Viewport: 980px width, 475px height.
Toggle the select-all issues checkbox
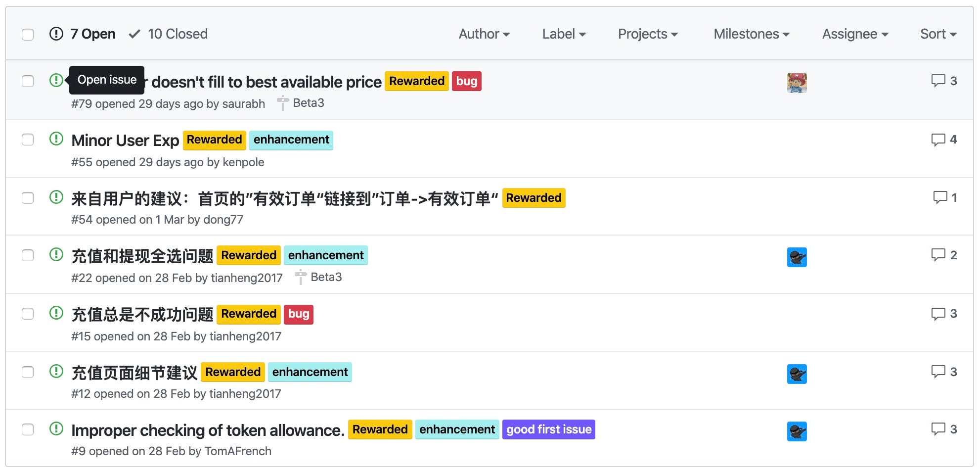[28, 34]
